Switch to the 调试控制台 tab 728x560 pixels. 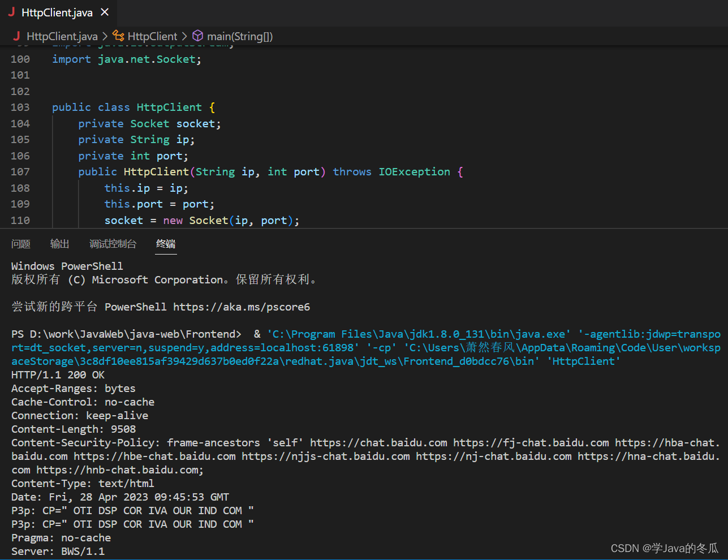[113, 244]
